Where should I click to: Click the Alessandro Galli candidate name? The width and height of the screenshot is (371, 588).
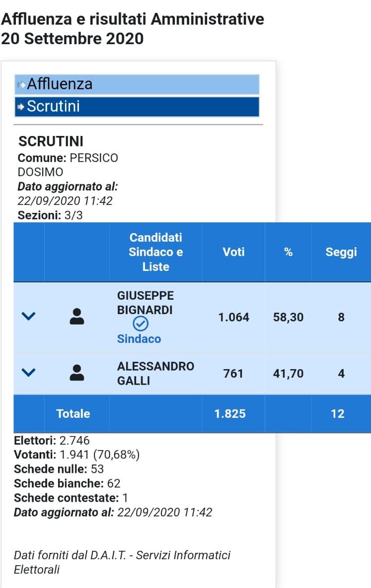[x=155, y=373]
